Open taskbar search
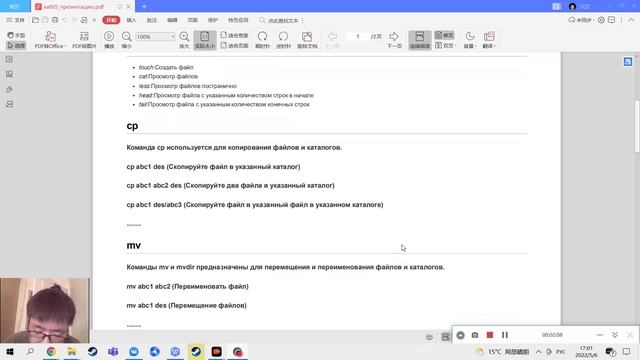 click(x=30, y=351)
